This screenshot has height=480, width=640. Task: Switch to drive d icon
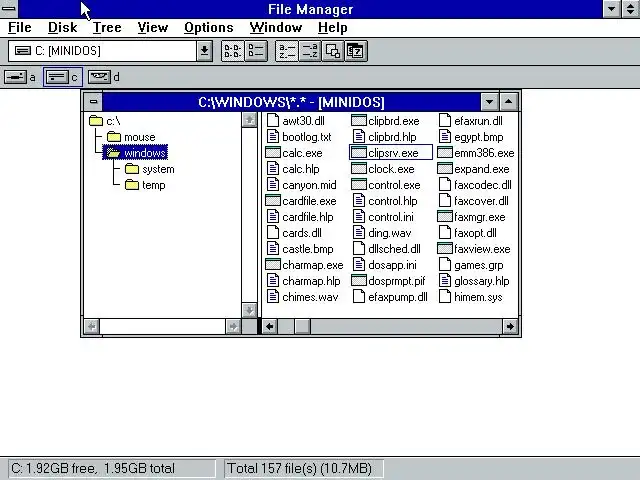99,77
